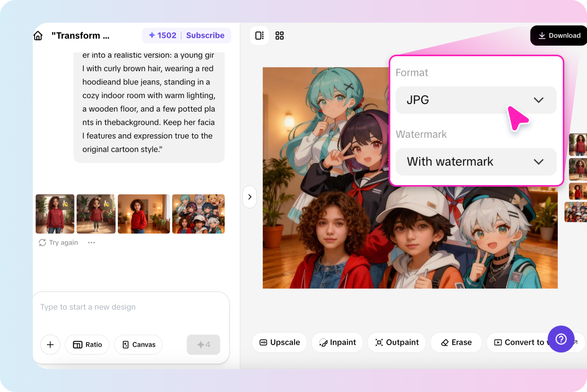The image size is (587, 392).
Task: Open the purple help question mark button
Action: tap(561, 339)
